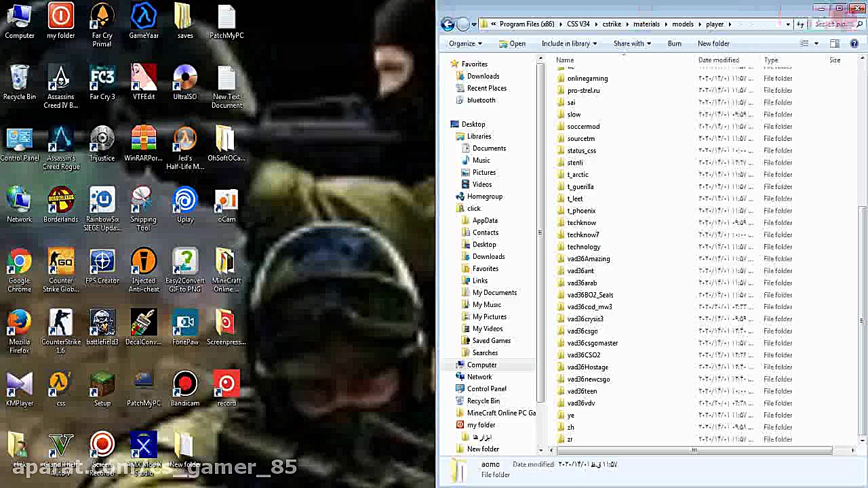Select the Mozilla Firefox desktop icon
Viewport: 868px width, 488px height.
(x=20, y=332)
